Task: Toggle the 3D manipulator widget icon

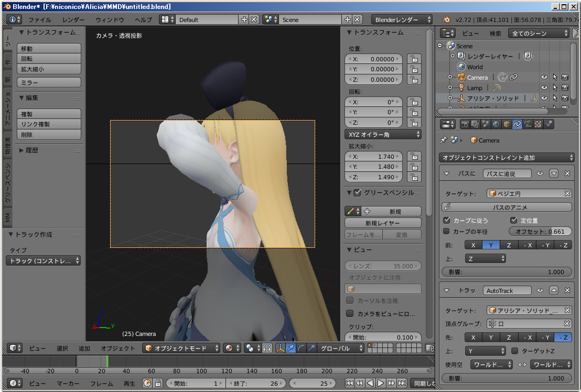Action: click(280, 348)
